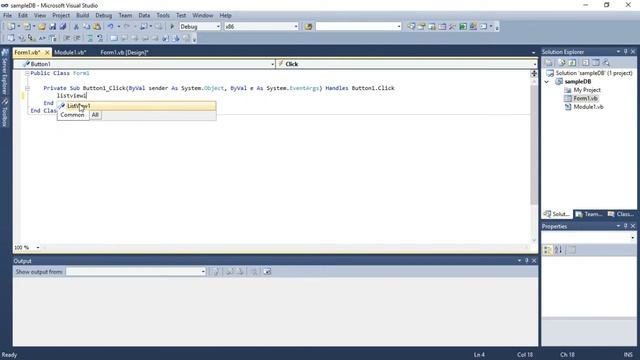Select the All tab in IntelliSense popup
The height and width of the screenshot is (360, 640).
pyautogui.click(x=95, y=115)
